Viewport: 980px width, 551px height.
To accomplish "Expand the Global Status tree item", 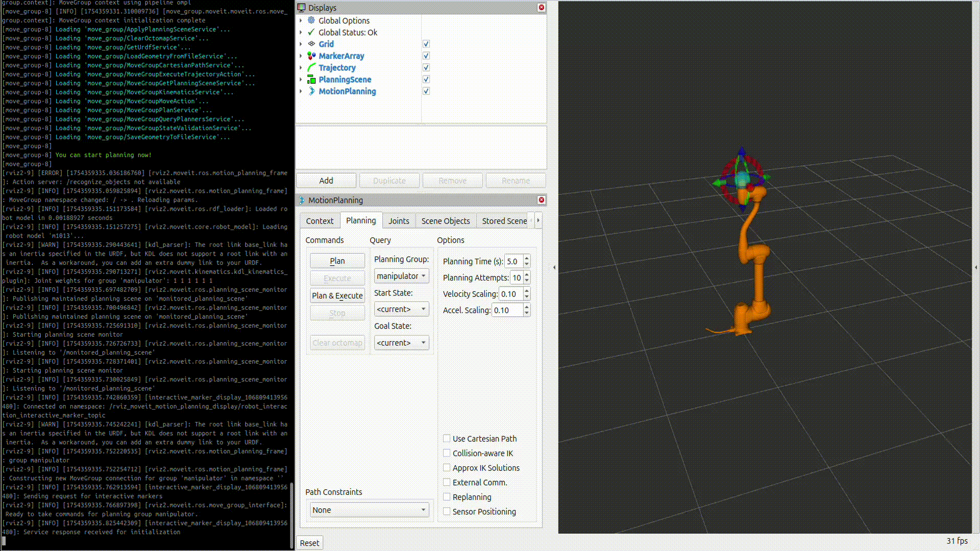I will click(x=301, y=32).
